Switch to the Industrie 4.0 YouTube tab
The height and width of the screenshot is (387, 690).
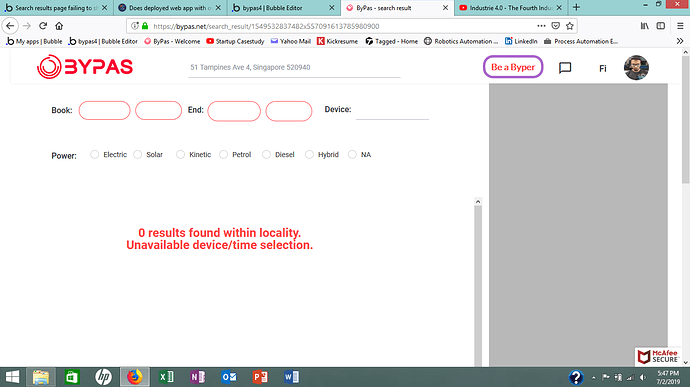(511, 8)
